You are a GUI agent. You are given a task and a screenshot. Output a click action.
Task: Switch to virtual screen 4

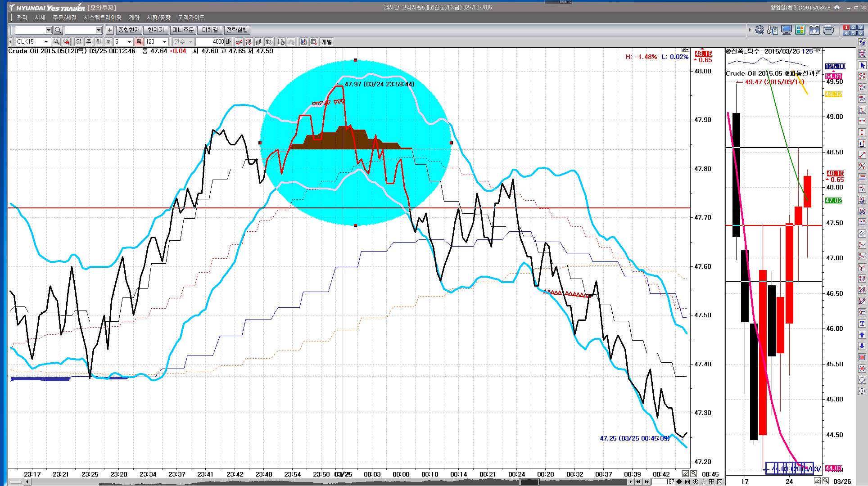click(846, 33)
